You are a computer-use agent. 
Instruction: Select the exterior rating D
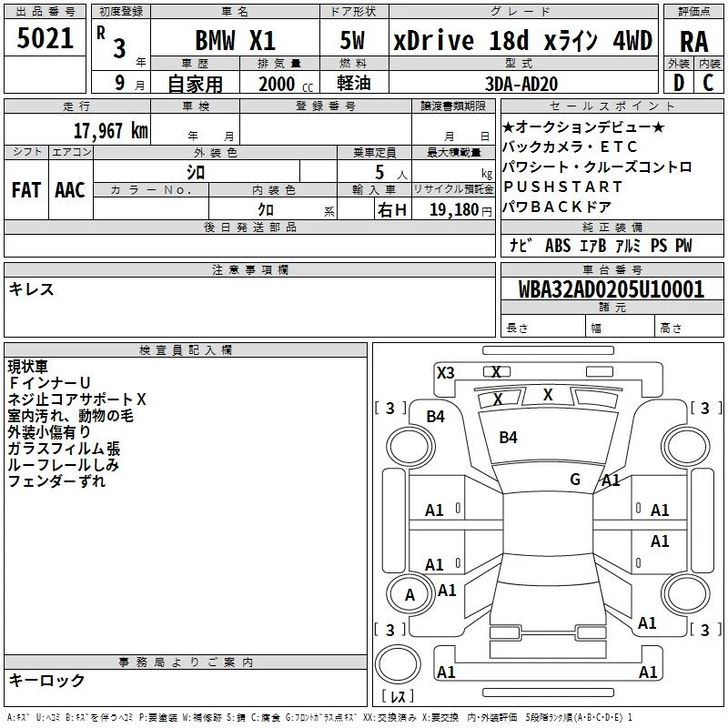point(679,83)
